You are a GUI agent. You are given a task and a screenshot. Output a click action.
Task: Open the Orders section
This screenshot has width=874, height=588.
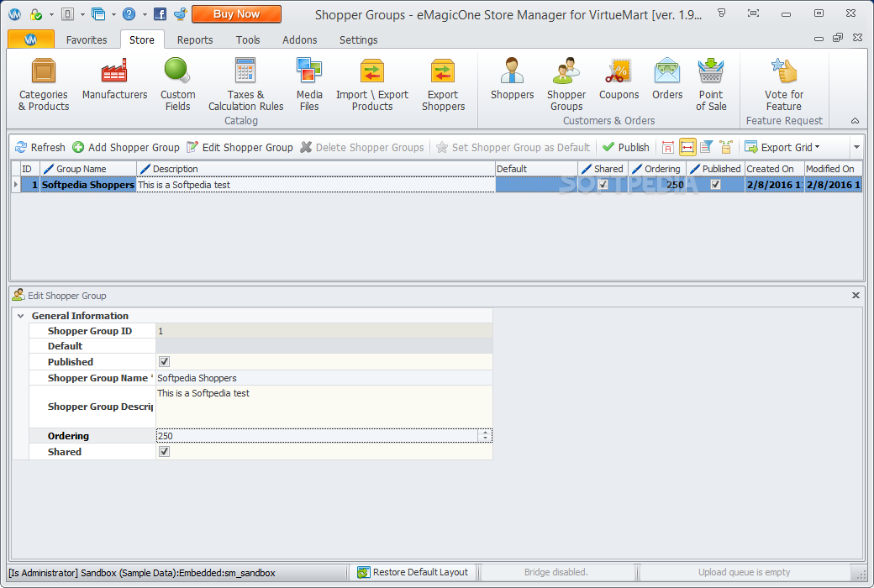point(667,79)
